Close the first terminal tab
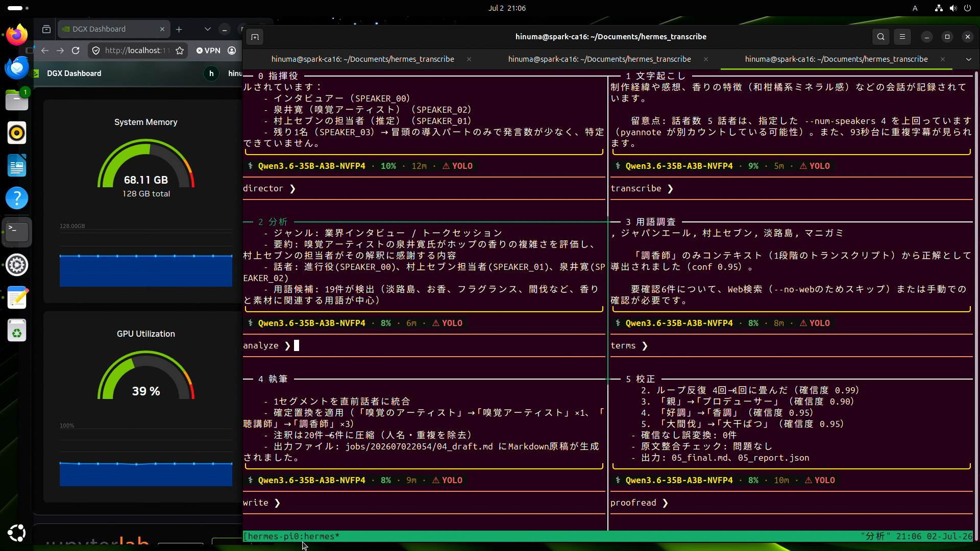The width and height of the screenshot is (980, 551). tap(469, 59)
